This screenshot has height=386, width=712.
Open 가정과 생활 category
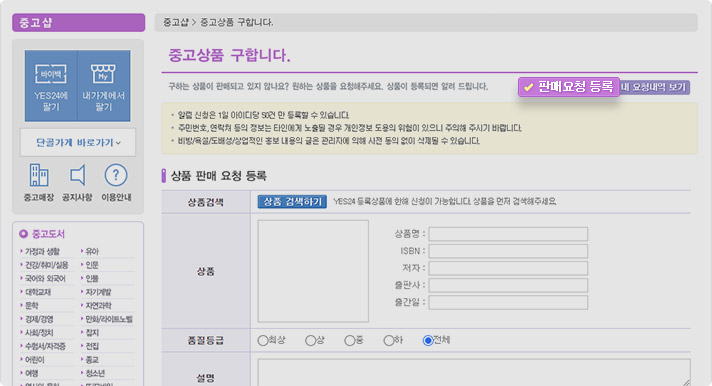[42, 251]
